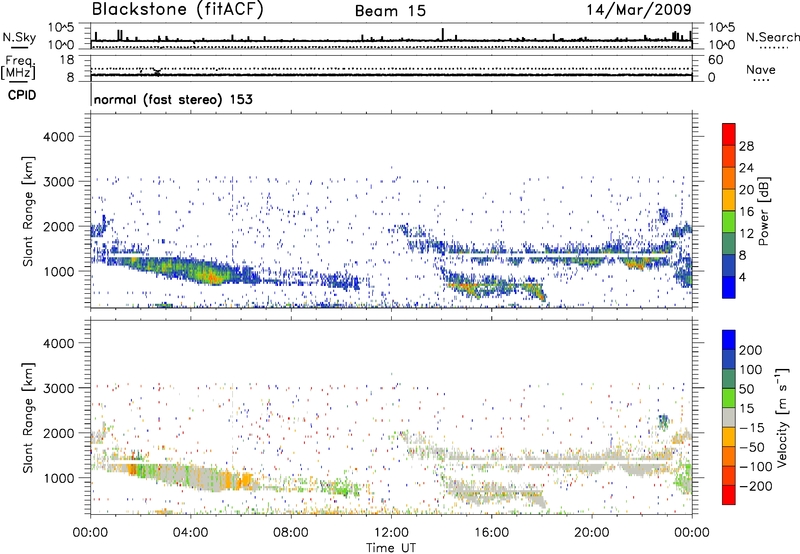Click the velocity panel 'Slant Range [km]' label

coord(28,418)
